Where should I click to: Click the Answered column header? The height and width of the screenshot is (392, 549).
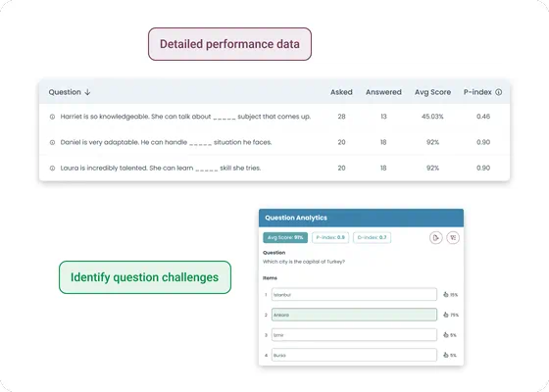(383, 92)
